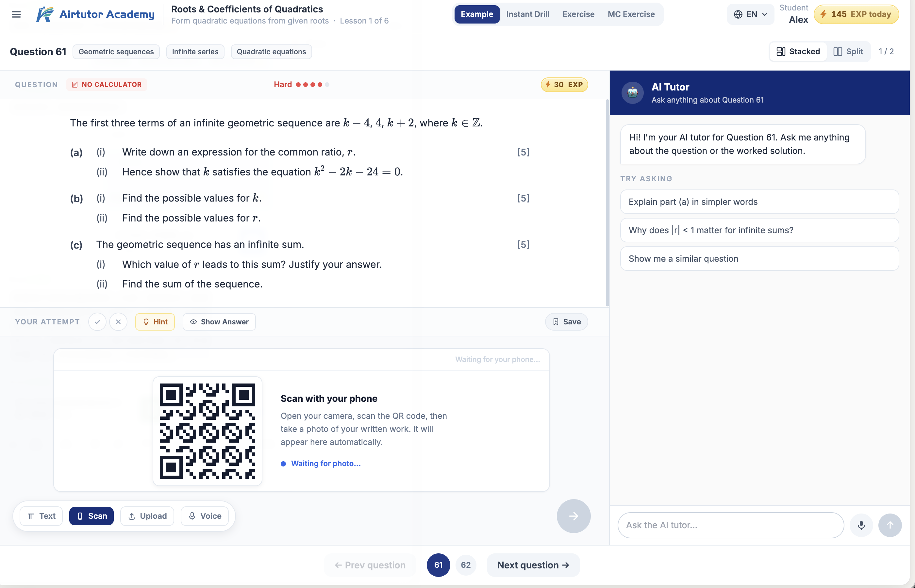This screenshot has height=588, width=915.
Task: Click the 'Roots & Coefficients of Quadratics' title
Action: [247, 9]
